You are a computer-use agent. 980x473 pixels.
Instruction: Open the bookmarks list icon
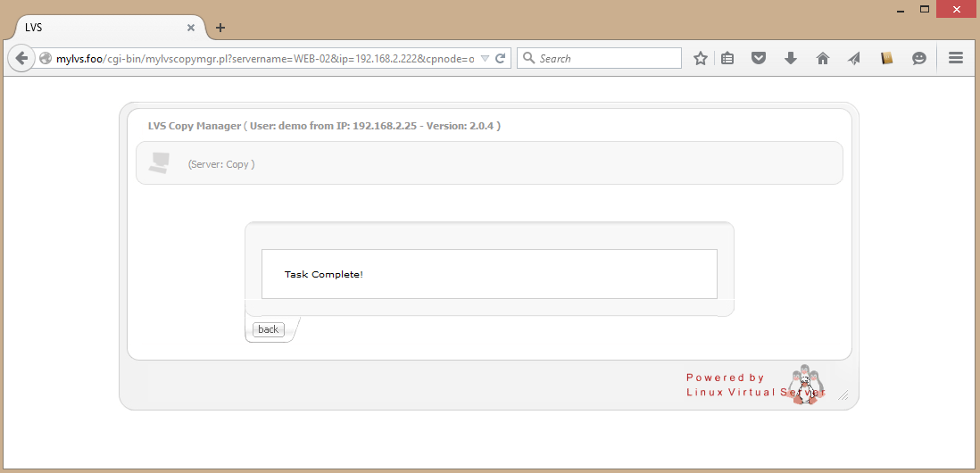click(x=727, y=59)
